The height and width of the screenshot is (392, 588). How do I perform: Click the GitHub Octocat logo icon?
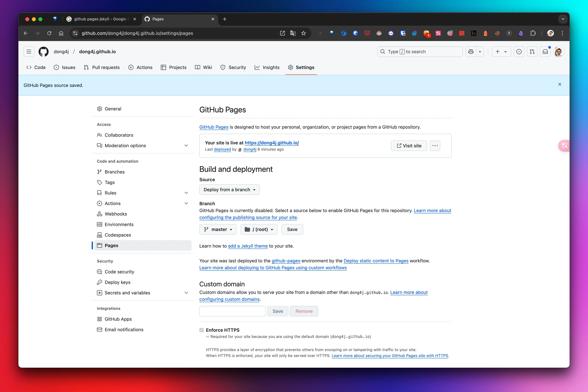pos(44,52)
